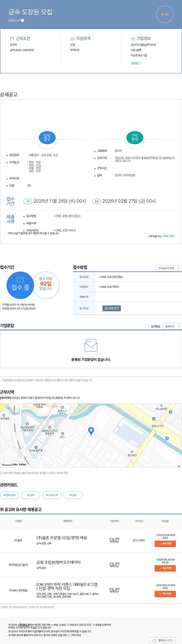182x644 pixels.
Task: Click the 신고 link in footer notice
Action: pyautogui.click(x=70, y=635)
